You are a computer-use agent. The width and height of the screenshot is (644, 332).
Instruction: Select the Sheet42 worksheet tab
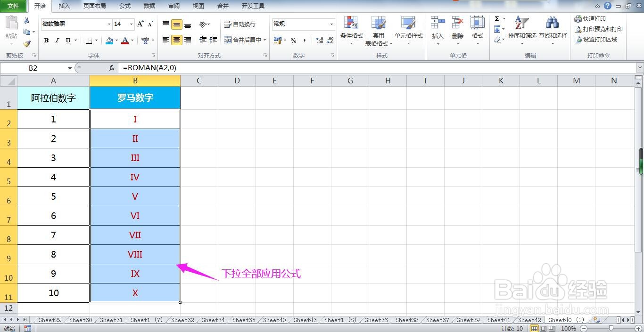pyautogui.click(x=529, y=320)
